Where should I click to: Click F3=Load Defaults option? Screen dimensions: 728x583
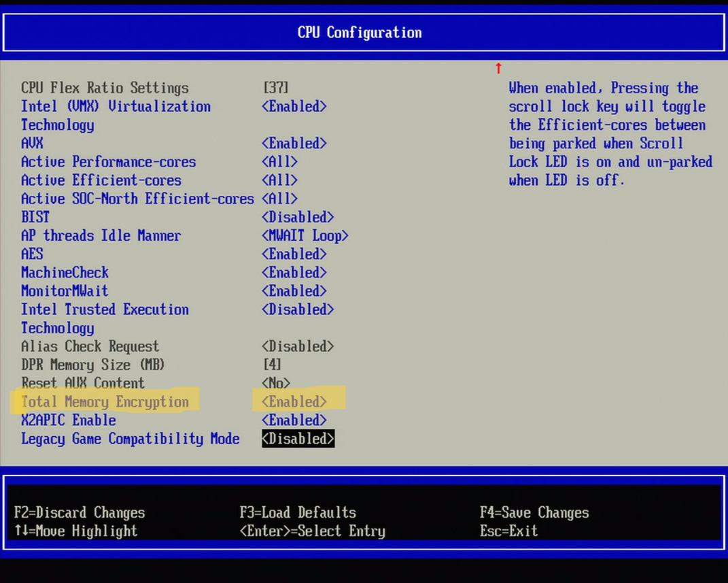pyautogui.click(x=297, y=512)
